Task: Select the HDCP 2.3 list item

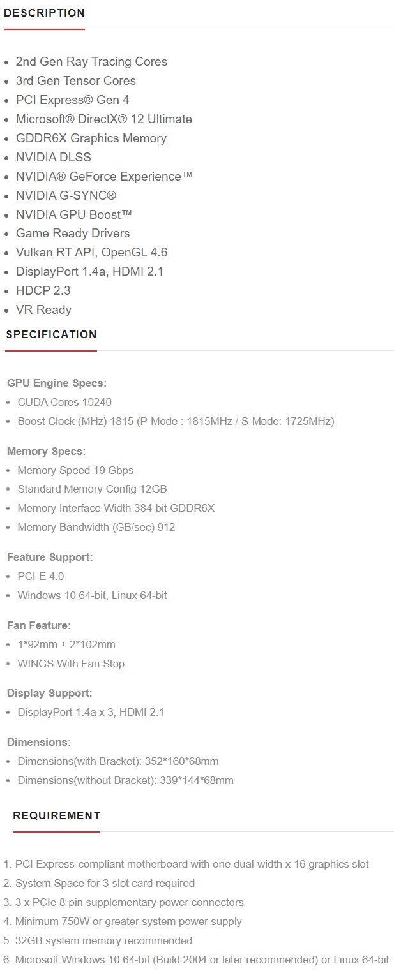Action: pyautogui.click(x=43, y=290)
